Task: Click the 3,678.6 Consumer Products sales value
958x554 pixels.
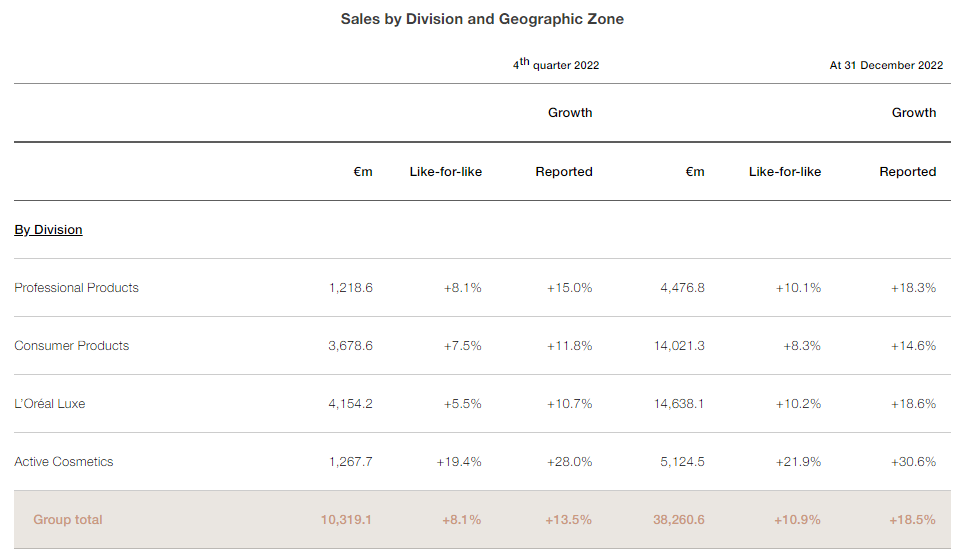Action: 350,346
